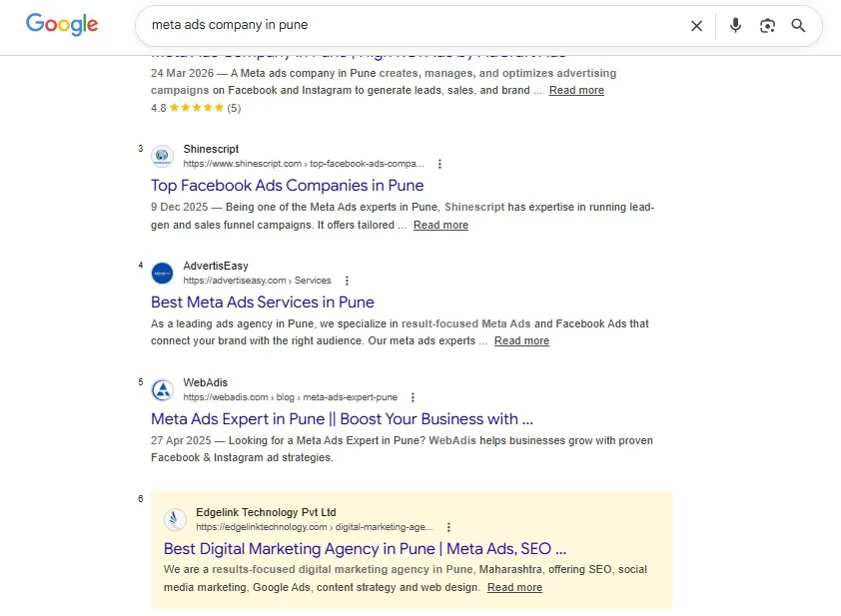Screen dimensions: 841x616
Task: Open Best Digital Marketing Agency in Pune result
Action: click(x=365, y=549)
